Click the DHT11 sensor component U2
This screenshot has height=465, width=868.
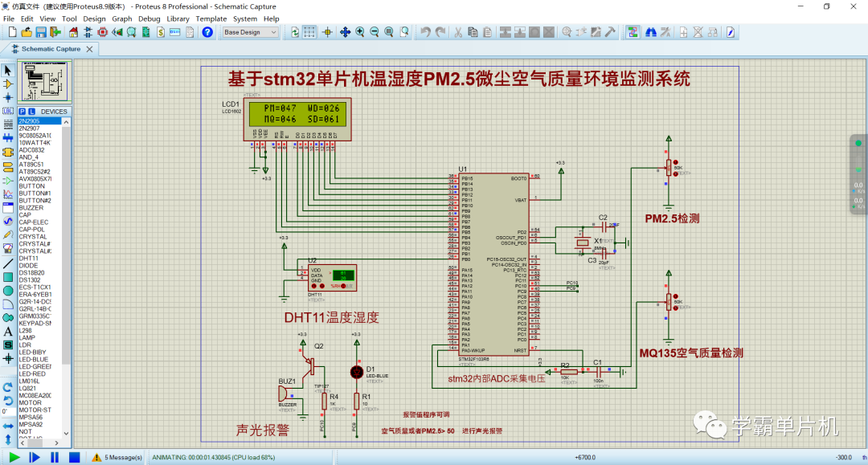point(332,278)
